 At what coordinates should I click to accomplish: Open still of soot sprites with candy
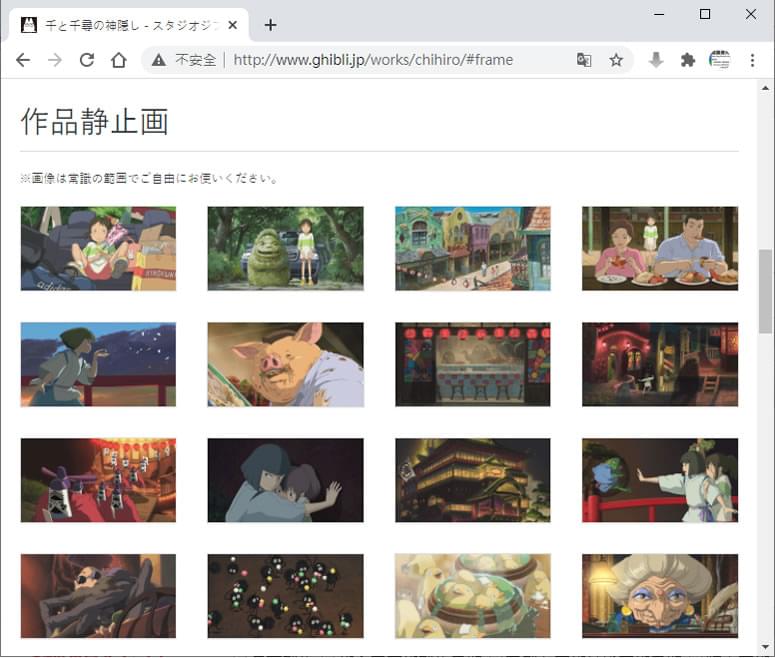tap(286, 596)
